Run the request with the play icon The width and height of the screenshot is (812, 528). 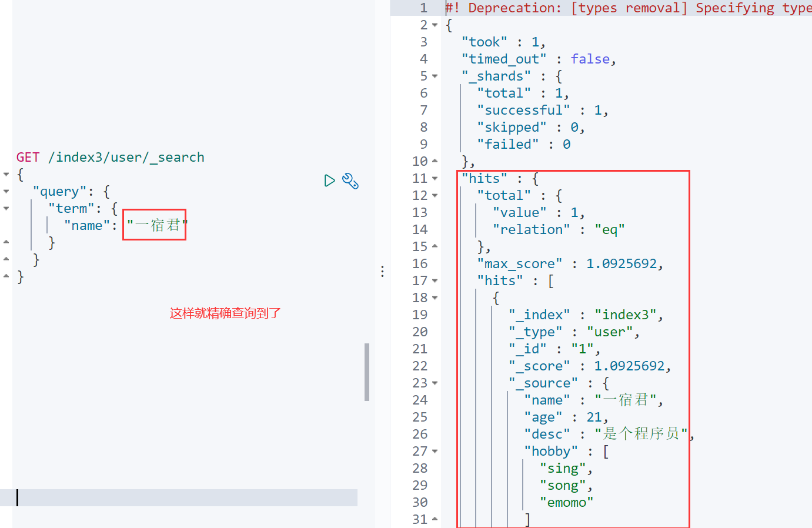329,181
